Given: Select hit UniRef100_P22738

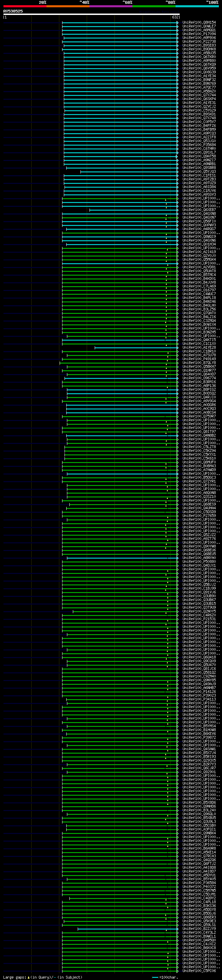Looking at the screenshot, I should 199,41.
